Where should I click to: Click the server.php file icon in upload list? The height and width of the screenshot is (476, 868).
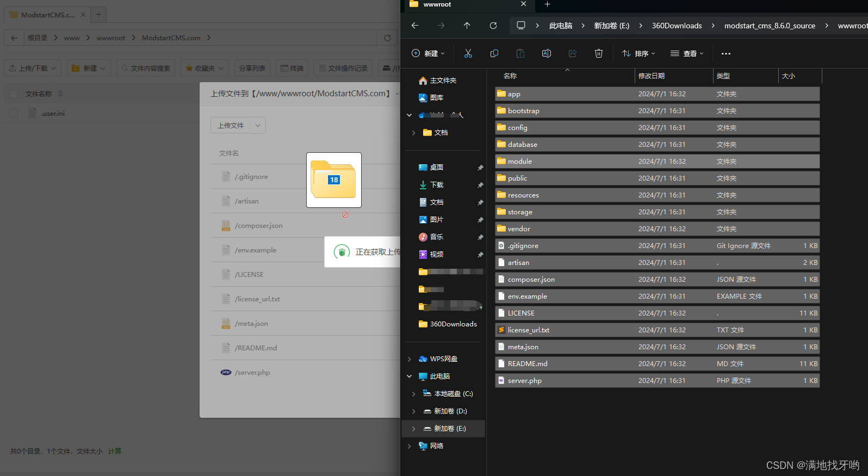click(226, 373)
